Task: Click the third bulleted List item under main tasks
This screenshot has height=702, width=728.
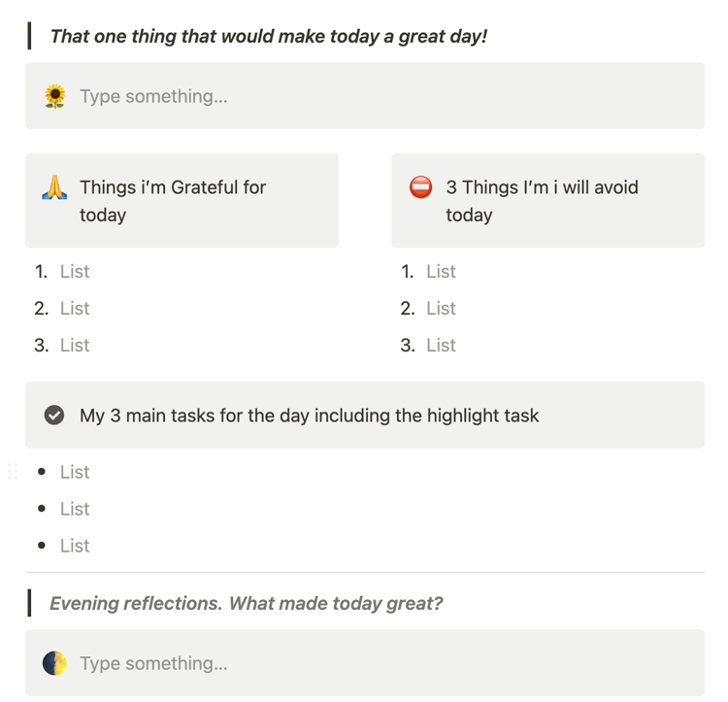Action: [75, 546]
